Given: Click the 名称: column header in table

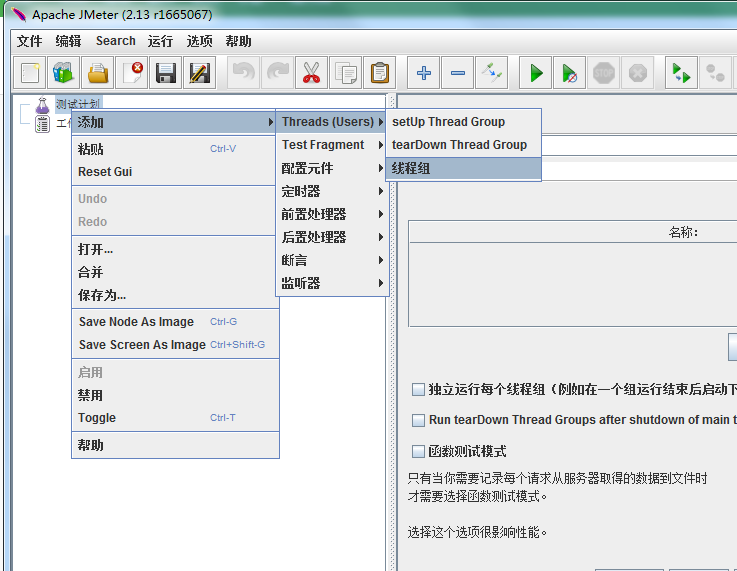Looking at the screenshot, I should [x=683, y=232].
